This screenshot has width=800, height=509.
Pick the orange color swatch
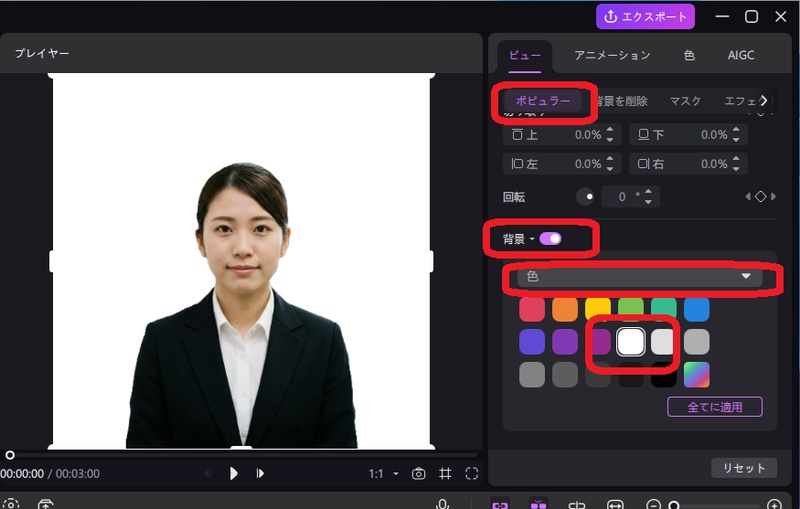565,309
